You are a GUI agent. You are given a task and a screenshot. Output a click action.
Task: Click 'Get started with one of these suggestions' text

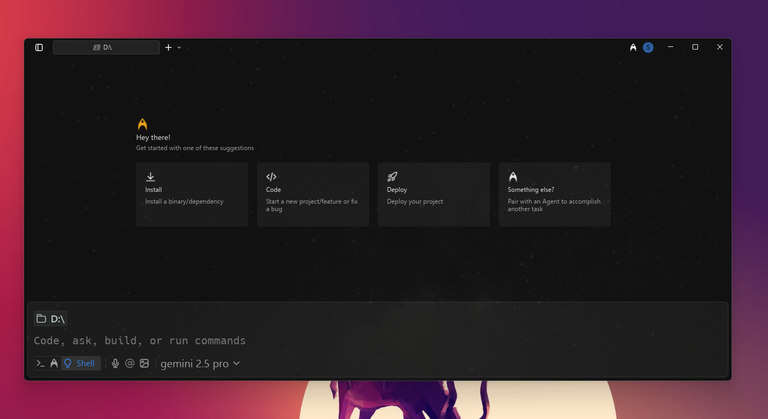[195, 148]
